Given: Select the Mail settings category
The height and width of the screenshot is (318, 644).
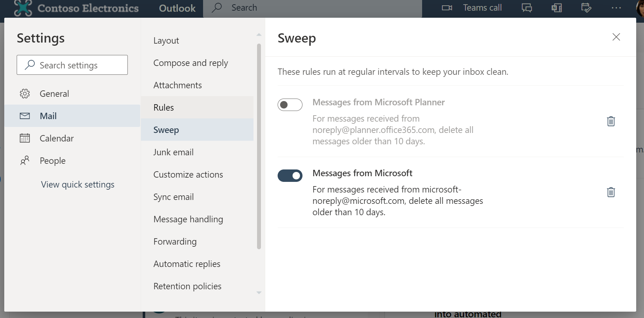Looking at the screenshot, I should (72, 116).
